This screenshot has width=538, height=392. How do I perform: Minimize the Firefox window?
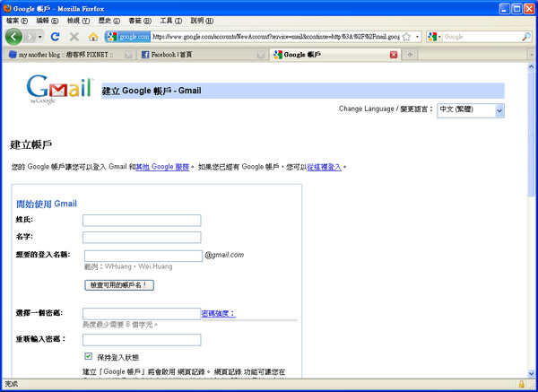[x=504, y=9]
